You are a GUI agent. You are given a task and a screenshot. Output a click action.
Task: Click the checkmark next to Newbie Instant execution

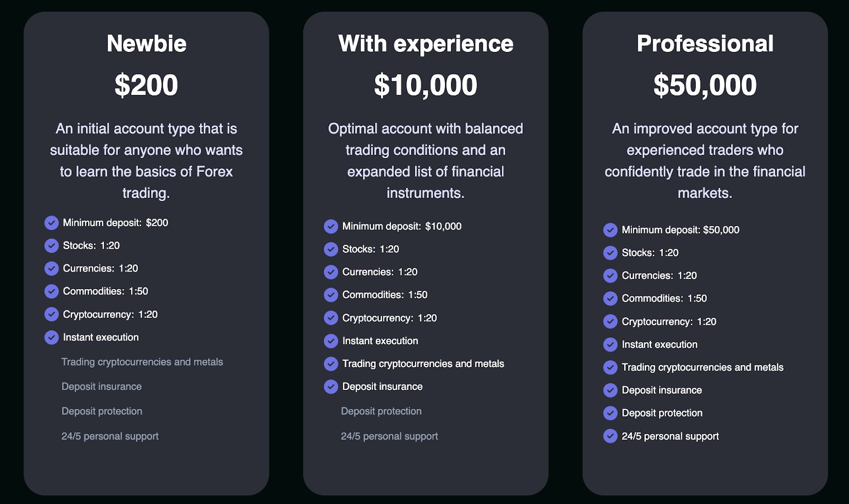(x=51, y=337)
